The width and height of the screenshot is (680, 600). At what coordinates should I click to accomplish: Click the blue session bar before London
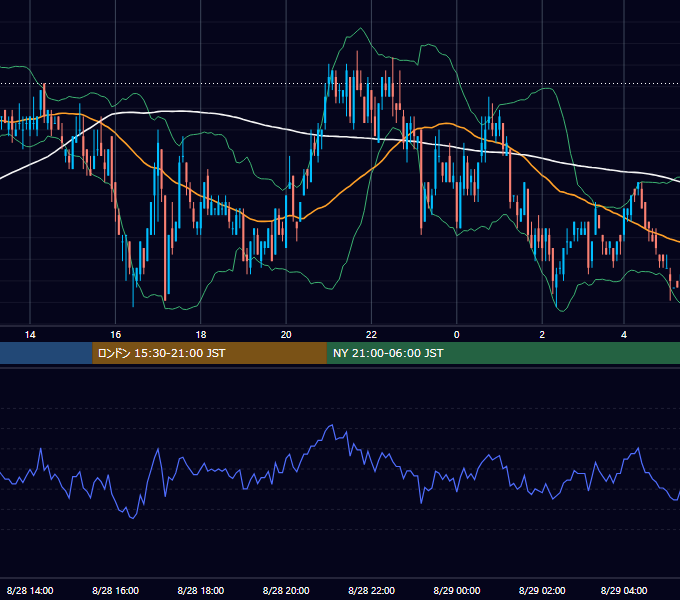click(x=46, y=353)
